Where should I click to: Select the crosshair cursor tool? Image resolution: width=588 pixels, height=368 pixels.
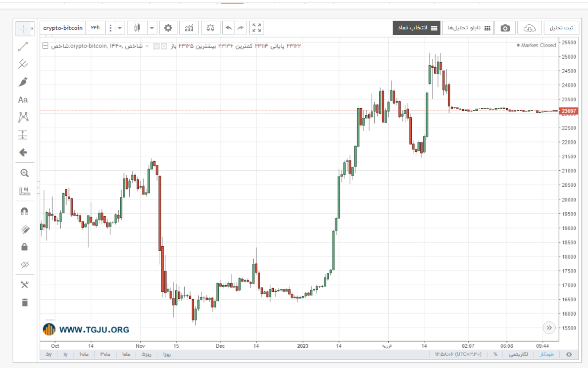(x=23, y=28)
